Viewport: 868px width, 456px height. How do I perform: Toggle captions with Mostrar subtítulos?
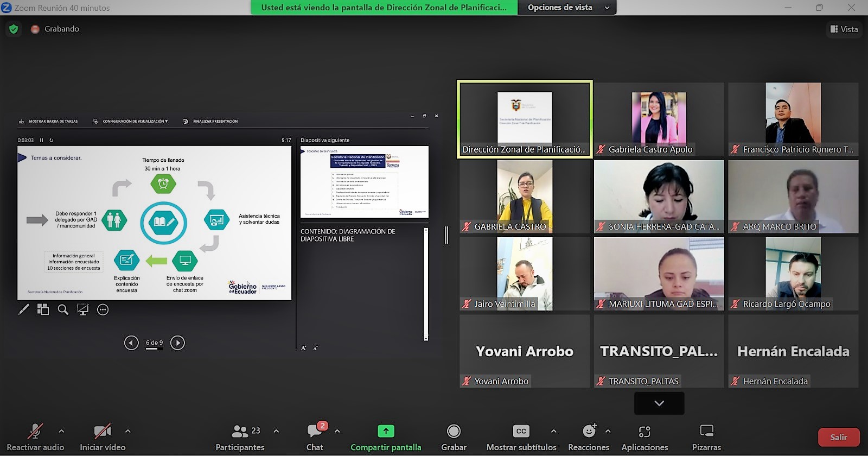521,438
